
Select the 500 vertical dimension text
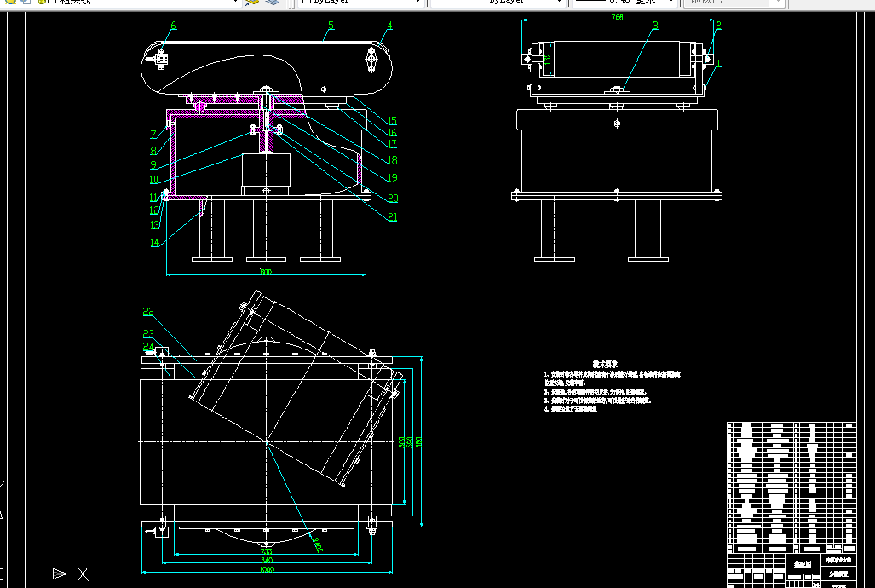coord(401,442)
